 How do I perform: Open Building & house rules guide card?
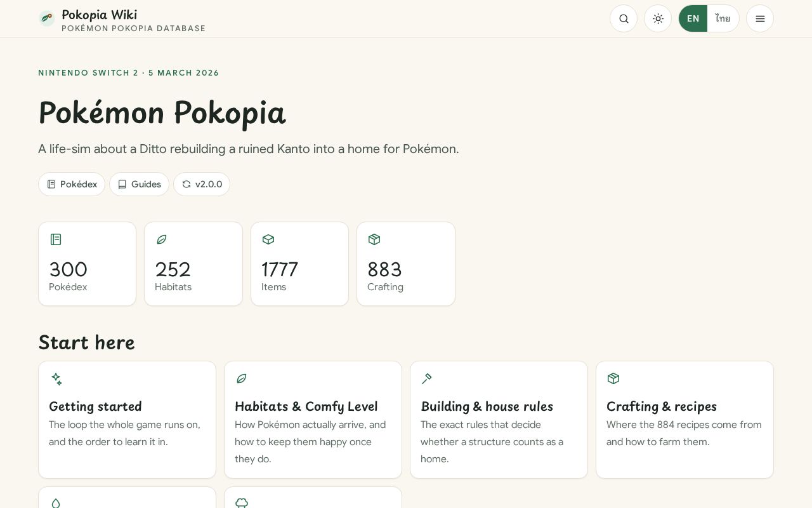point(499,420)
